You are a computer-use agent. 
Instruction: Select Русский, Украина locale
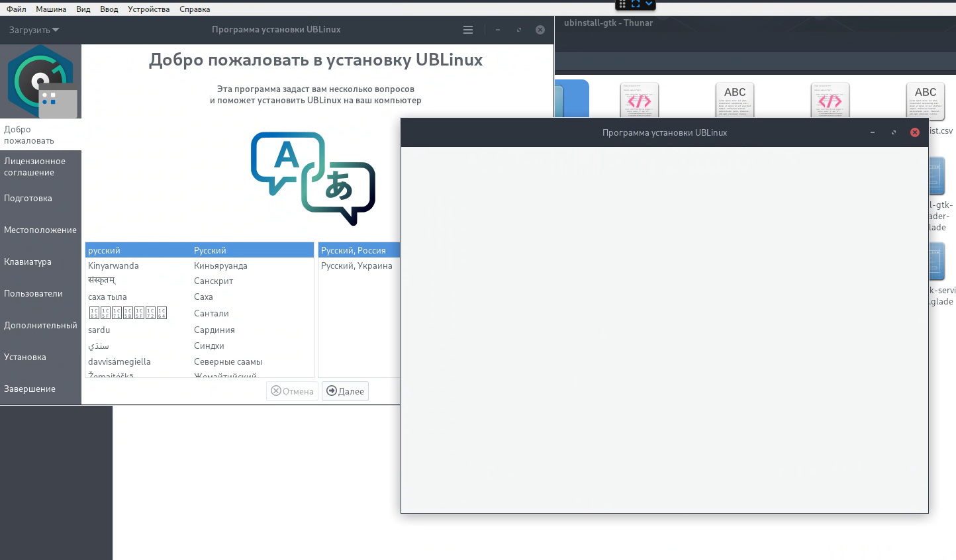tap(359, 265)
